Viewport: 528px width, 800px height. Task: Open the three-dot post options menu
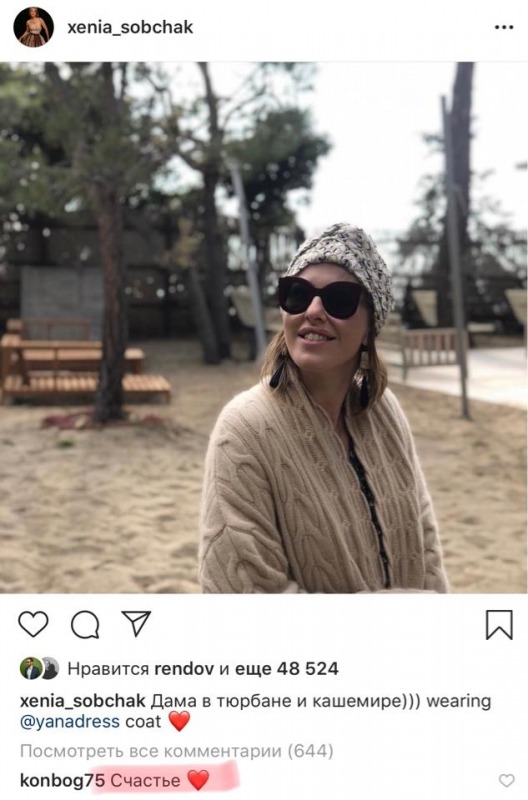(x=504, y=28)
